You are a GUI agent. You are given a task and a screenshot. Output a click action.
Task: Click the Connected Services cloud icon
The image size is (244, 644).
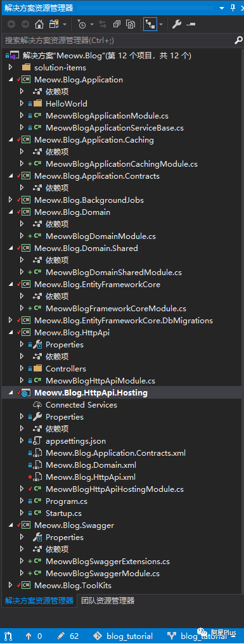pyautogui.click(x=37, y=404)
